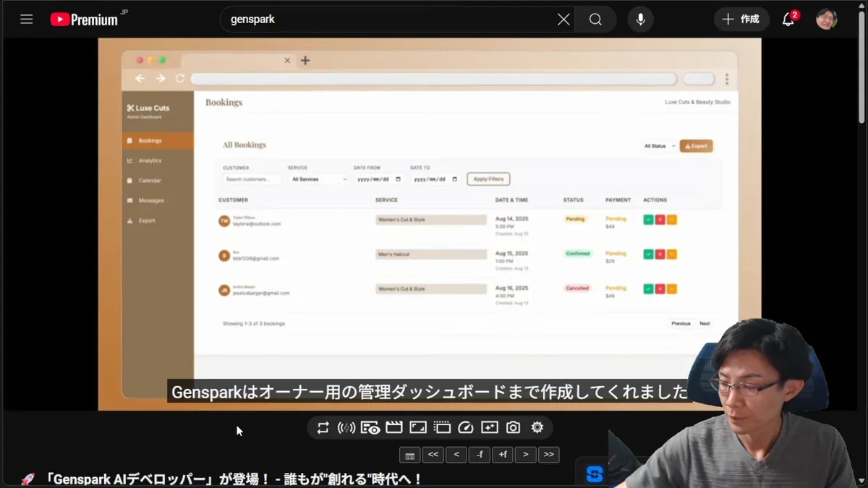Image resolution: width=868 pixels, height=488 pixels.
Task: Click the blue S extension icon
Action: 595,474
